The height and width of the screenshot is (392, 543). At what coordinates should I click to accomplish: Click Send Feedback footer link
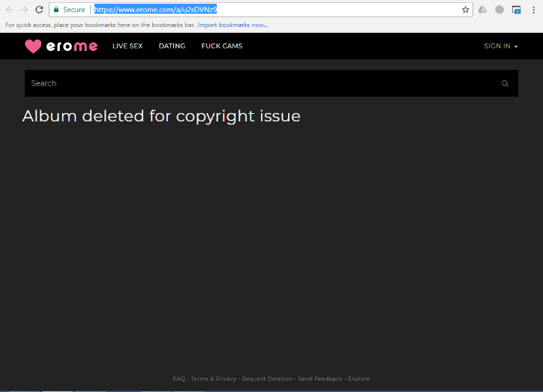pyautogui.click(x=320, y=379)
